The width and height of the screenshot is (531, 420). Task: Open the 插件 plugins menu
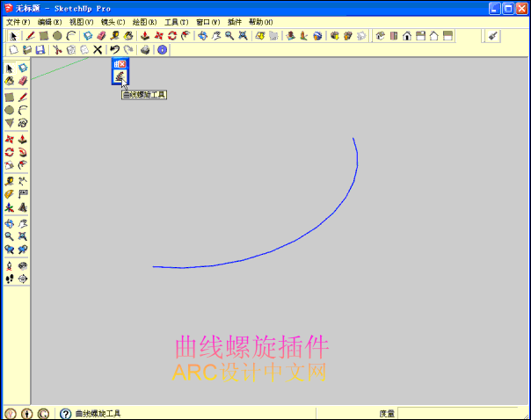tap(235, 22)
